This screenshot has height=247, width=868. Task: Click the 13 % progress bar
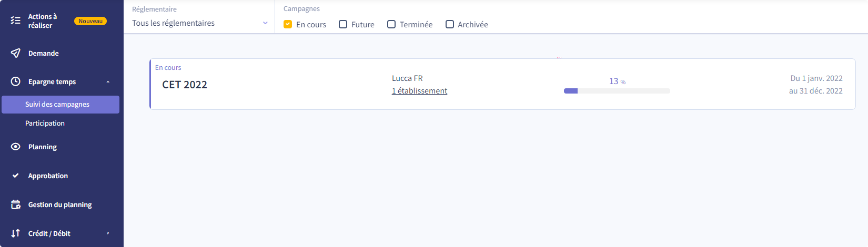point(617,91)
